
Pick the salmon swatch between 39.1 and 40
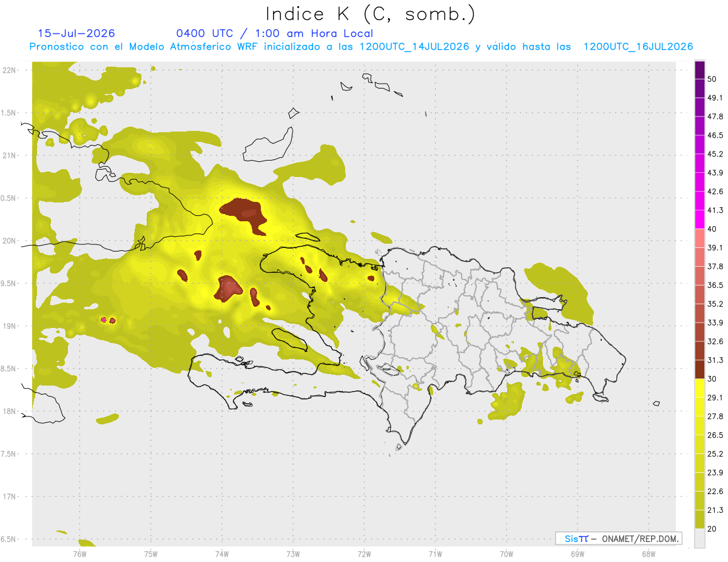click(x=699, y=238)
